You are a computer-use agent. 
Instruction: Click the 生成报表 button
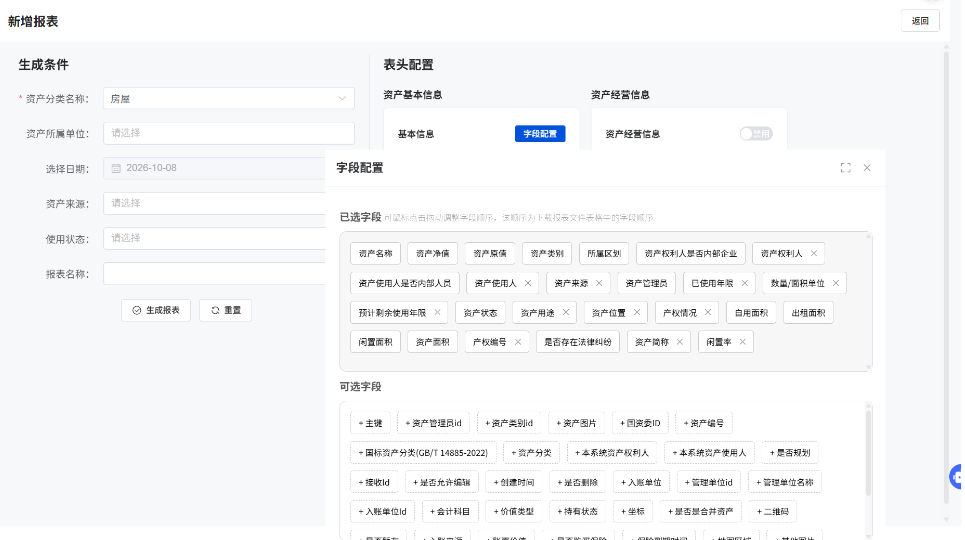click(156, 310)
